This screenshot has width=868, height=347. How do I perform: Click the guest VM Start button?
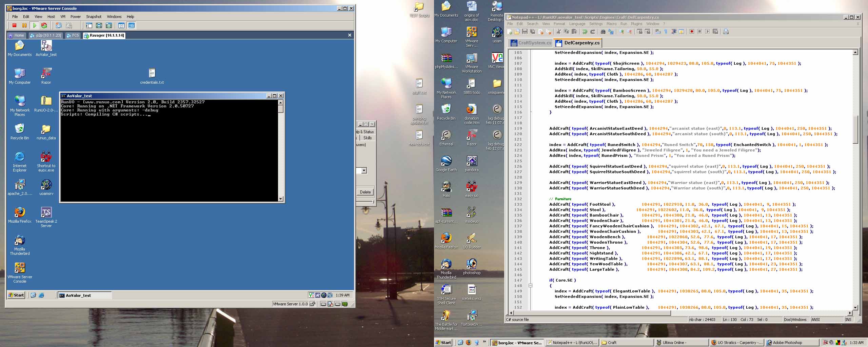tap(16, 295)
